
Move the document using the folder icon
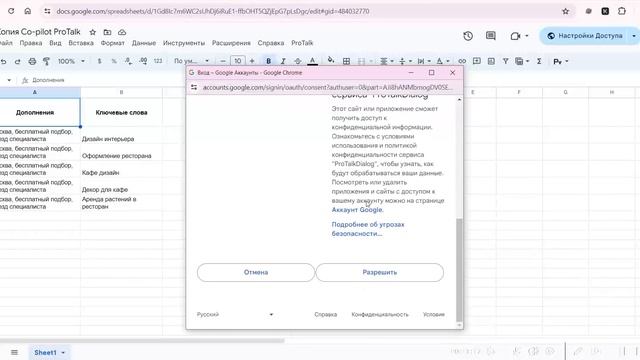coord(107,32)
